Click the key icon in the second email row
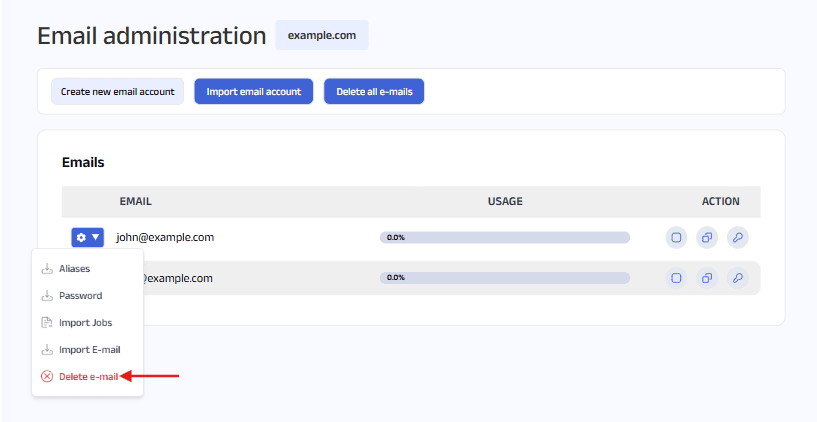Viewport: 817px width, 422px height. pos(737,277)
